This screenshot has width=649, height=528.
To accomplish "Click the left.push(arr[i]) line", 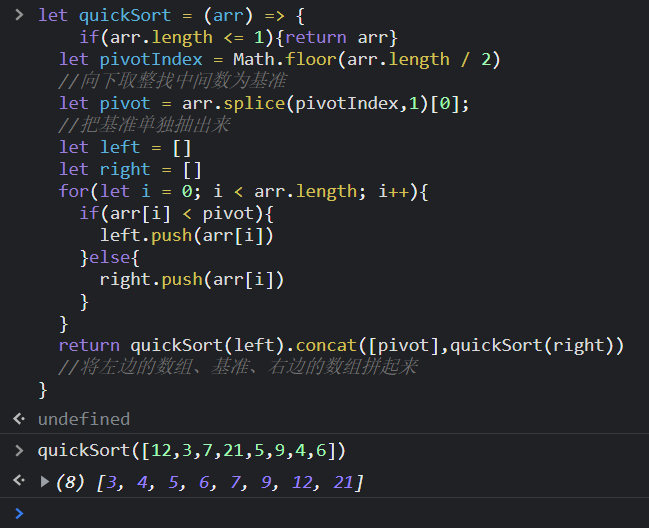I will (187, 235).
